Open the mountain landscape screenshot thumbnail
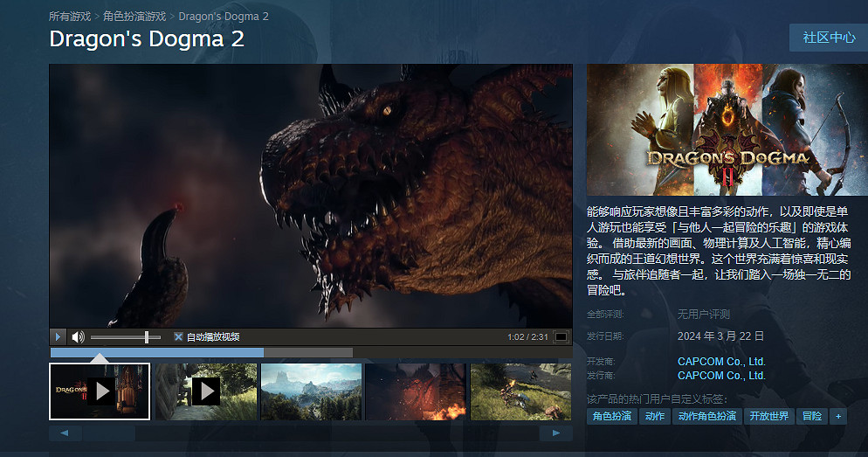Image resolution: width=868 pixels, height=457 pixels. [310, 391]
